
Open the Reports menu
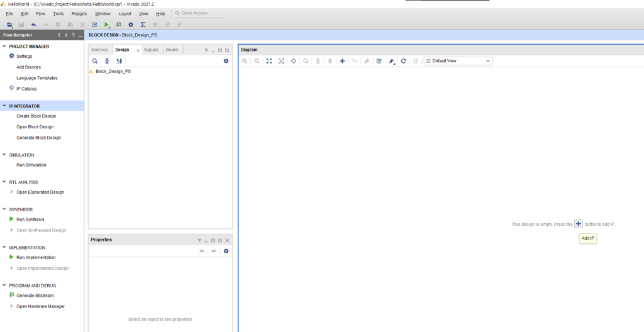[x=79, y=14]
